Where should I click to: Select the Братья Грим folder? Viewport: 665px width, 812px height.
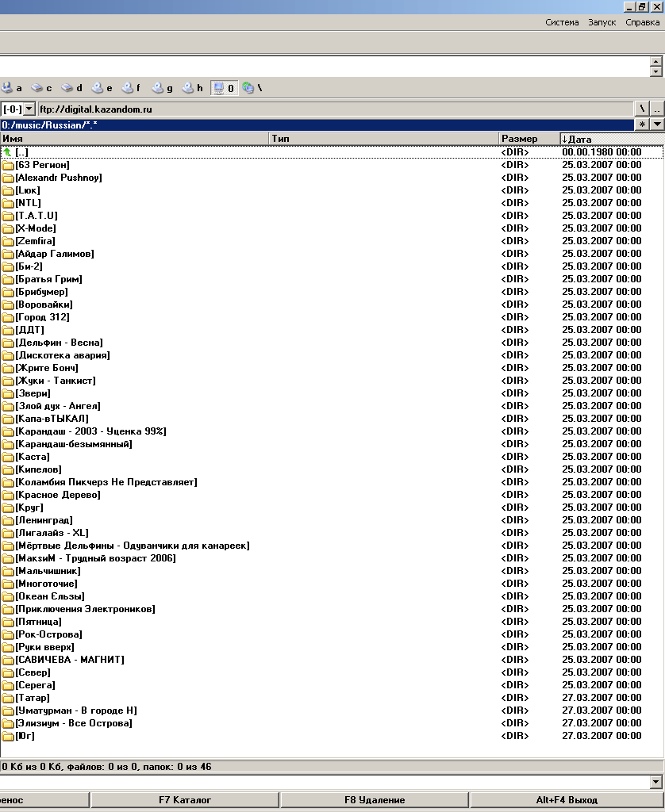[x=332, y=279]
